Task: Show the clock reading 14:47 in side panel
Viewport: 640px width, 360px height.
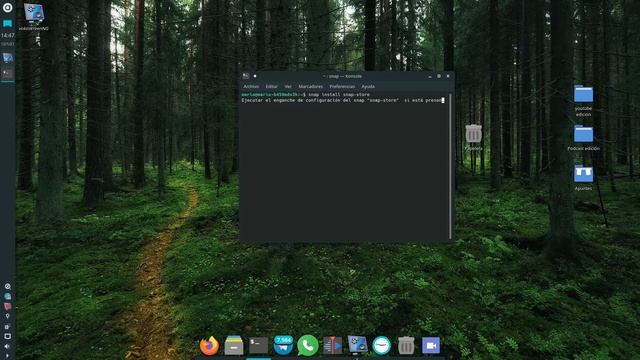Action: click(x=7, y=36)
